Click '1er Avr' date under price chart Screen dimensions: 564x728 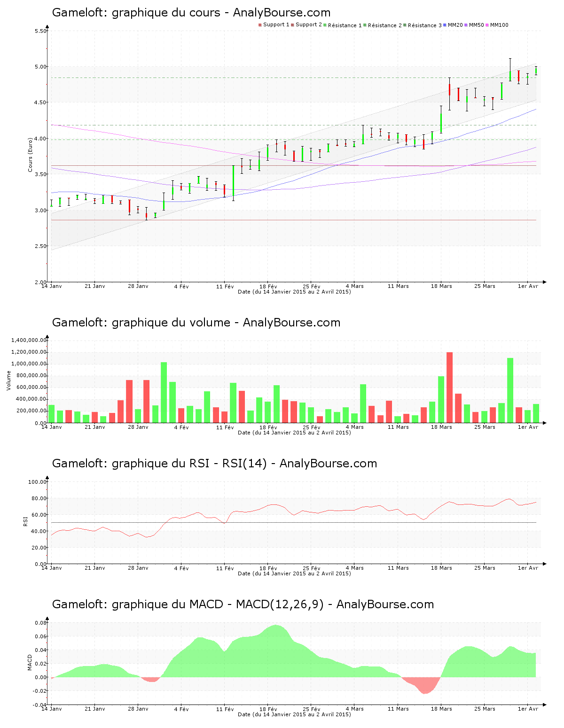click(528, 286)
